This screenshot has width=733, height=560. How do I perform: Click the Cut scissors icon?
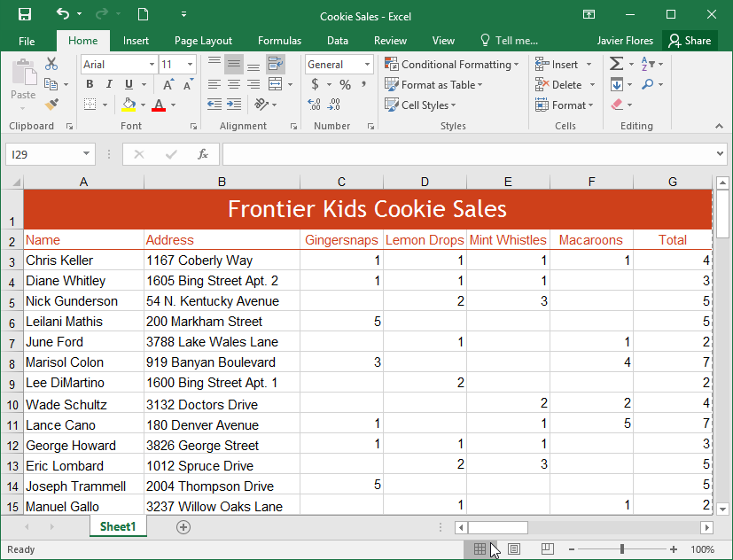point(51,65)
